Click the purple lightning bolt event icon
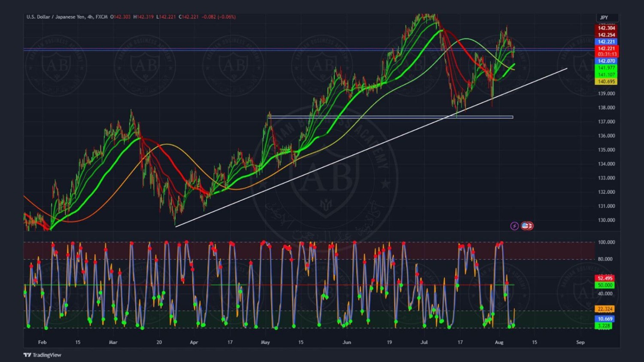The width and height of the screenshot is (644, 362). coord(514,226)
